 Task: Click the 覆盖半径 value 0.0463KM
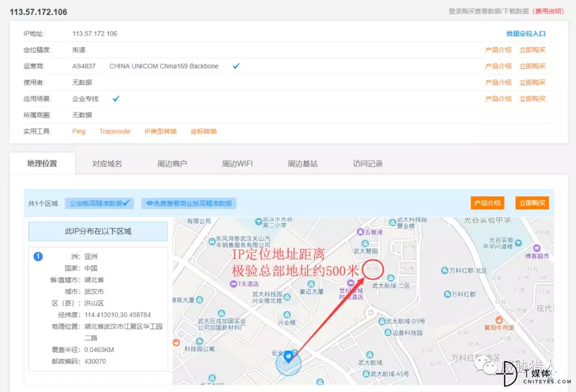point(99,349)
